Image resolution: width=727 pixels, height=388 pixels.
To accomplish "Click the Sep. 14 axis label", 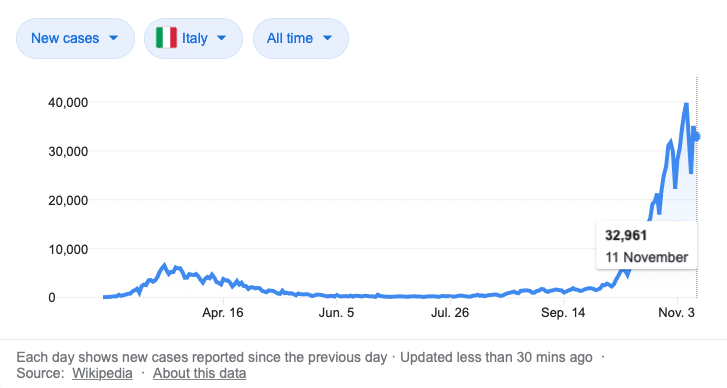I will (x=563, y=313).
